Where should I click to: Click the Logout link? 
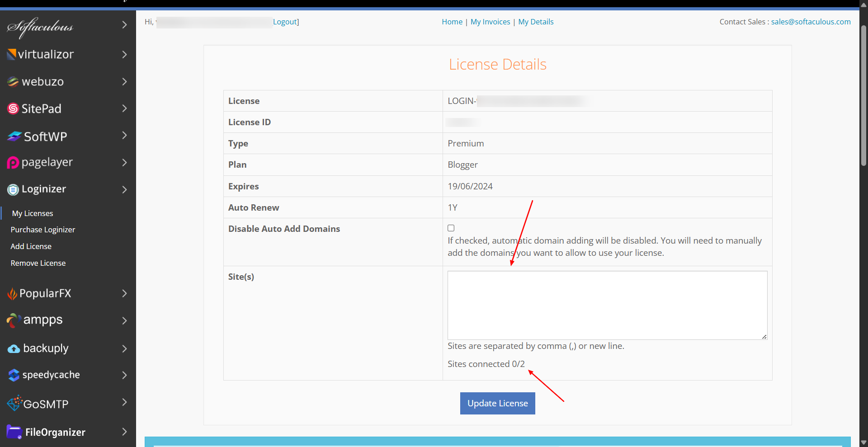[x=285, y=22]
